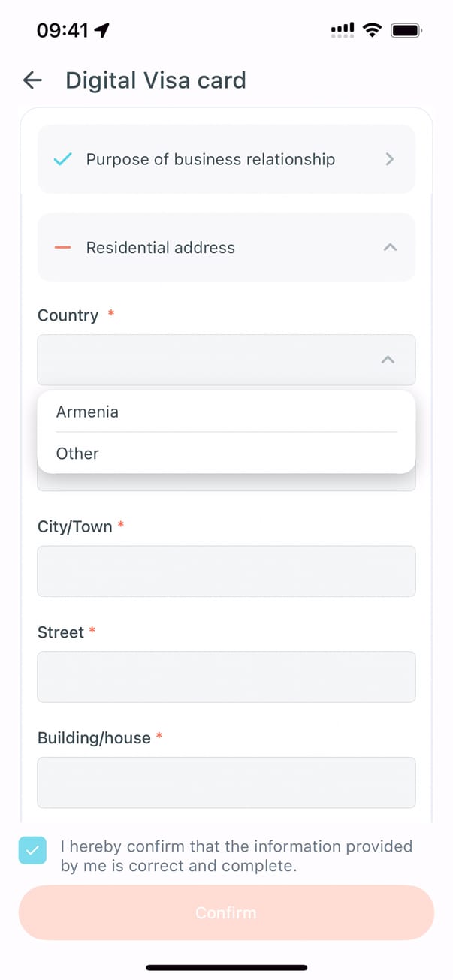Click the Digital Visa card title

(x=156, y=80)
